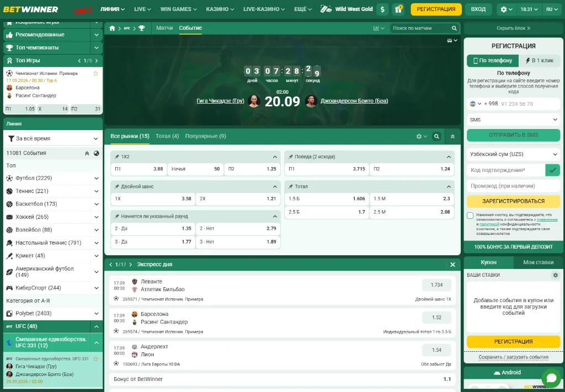Open the coupon settings gear
Screen dimensions: 565x392
pyautogui.click(x=555, y=275)
